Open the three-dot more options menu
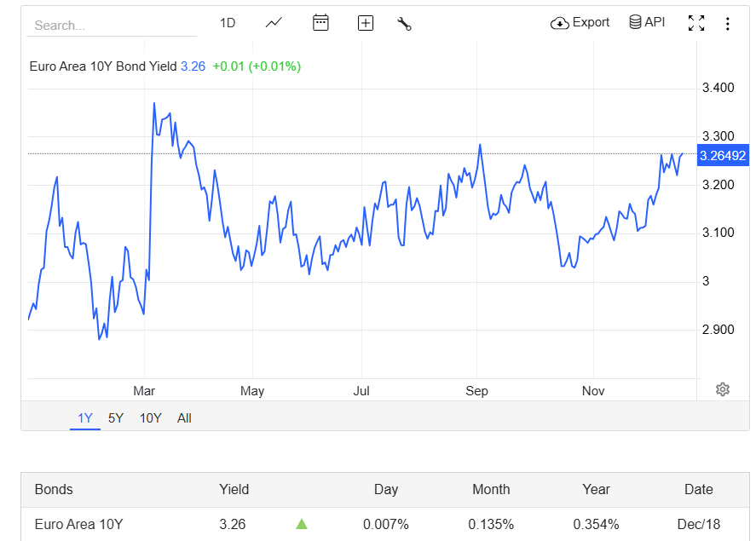 [x=727, y=24]
